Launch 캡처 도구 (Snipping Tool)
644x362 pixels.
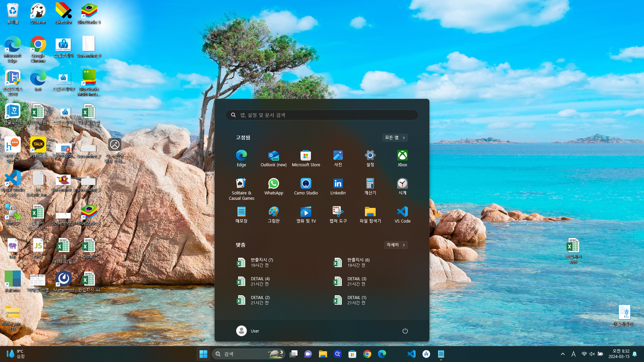click(338, 215)
